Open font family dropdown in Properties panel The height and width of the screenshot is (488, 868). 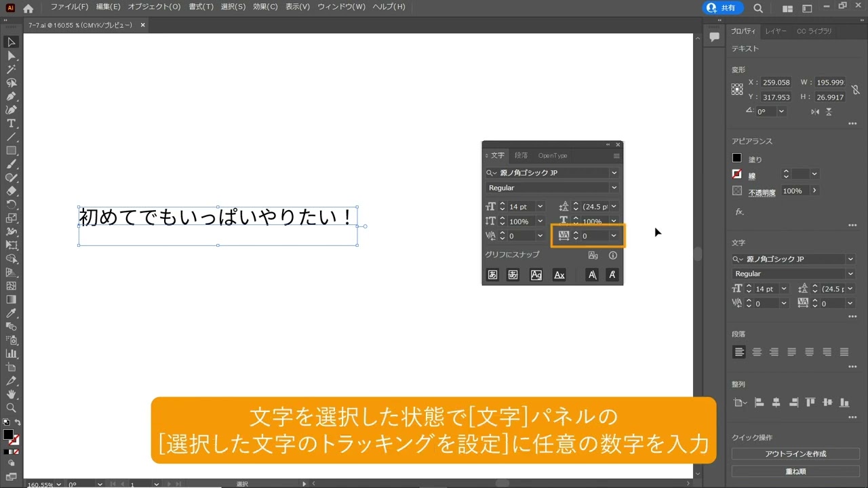[x=850, y=259]
